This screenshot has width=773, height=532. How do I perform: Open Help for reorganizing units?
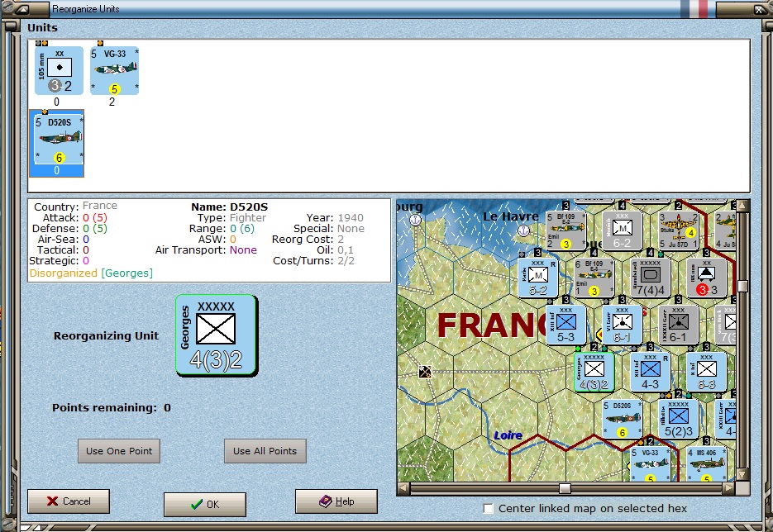[336, 501]
